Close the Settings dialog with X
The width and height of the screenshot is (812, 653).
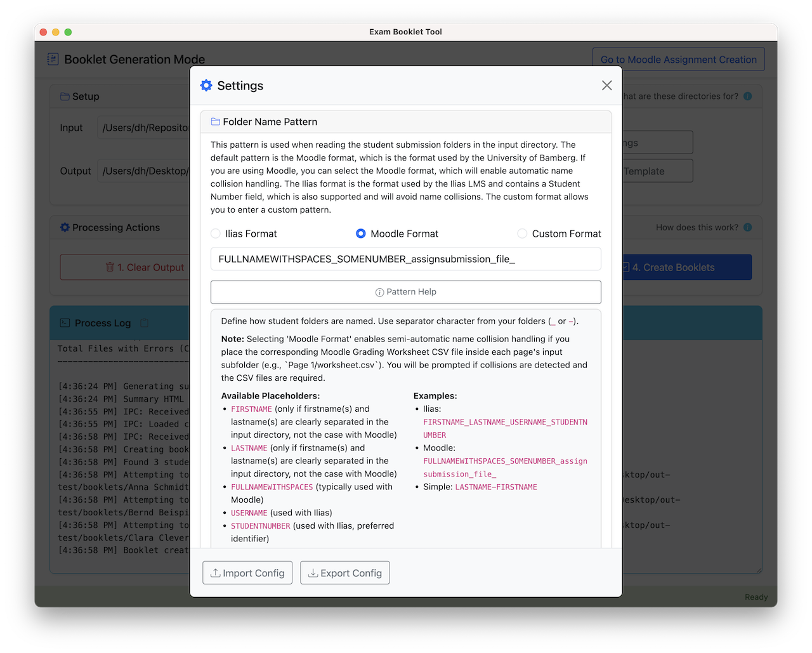click(x=606, y=86)
